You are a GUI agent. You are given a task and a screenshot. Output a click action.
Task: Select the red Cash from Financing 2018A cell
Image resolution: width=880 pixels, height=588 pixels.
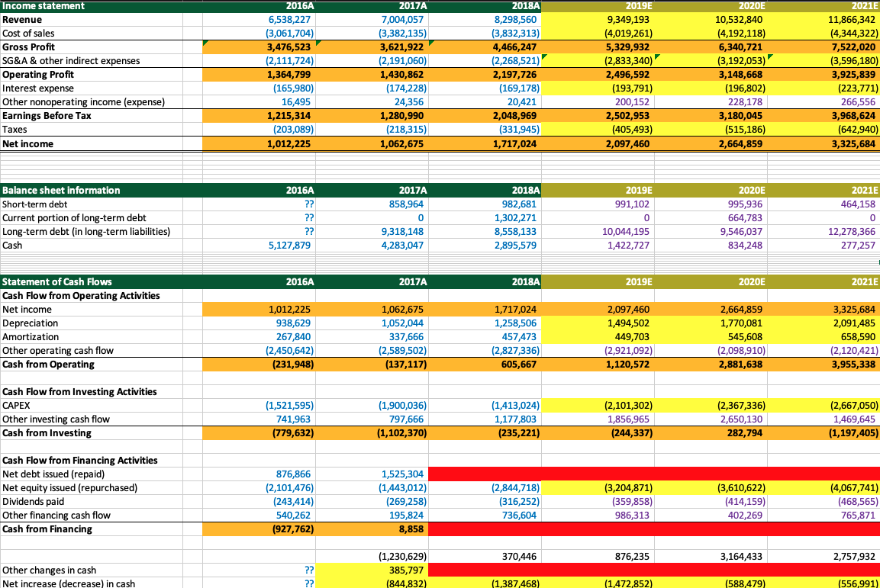pos(486,529)
